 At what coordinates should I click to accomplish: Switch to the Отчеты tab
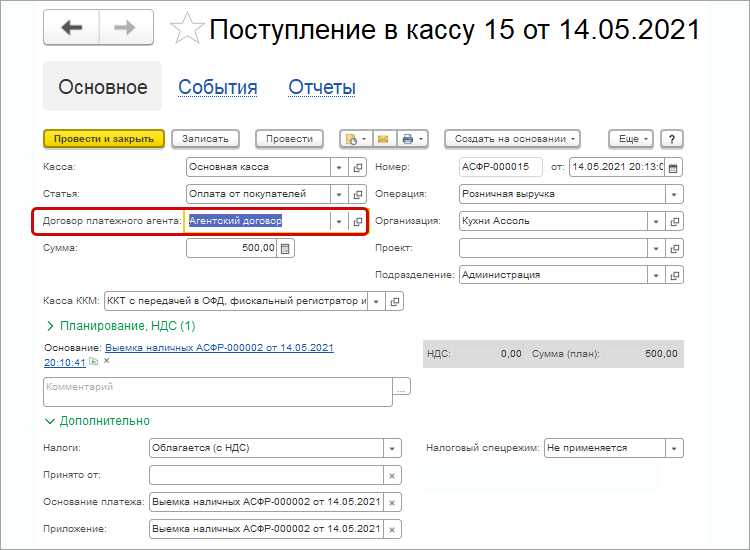(x=322, y=88)
